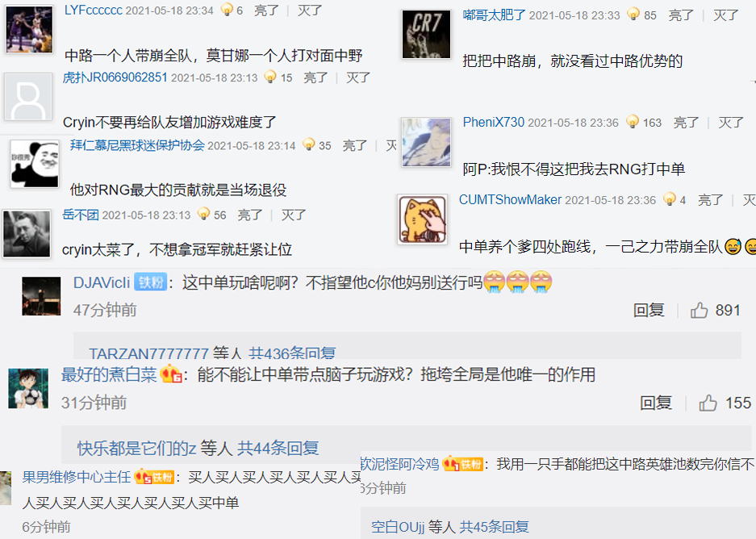The height and width of the screenshot is (539, 756).
Task: Toggle 亮了 on PheniX730's comment
Action: [686, 123]
